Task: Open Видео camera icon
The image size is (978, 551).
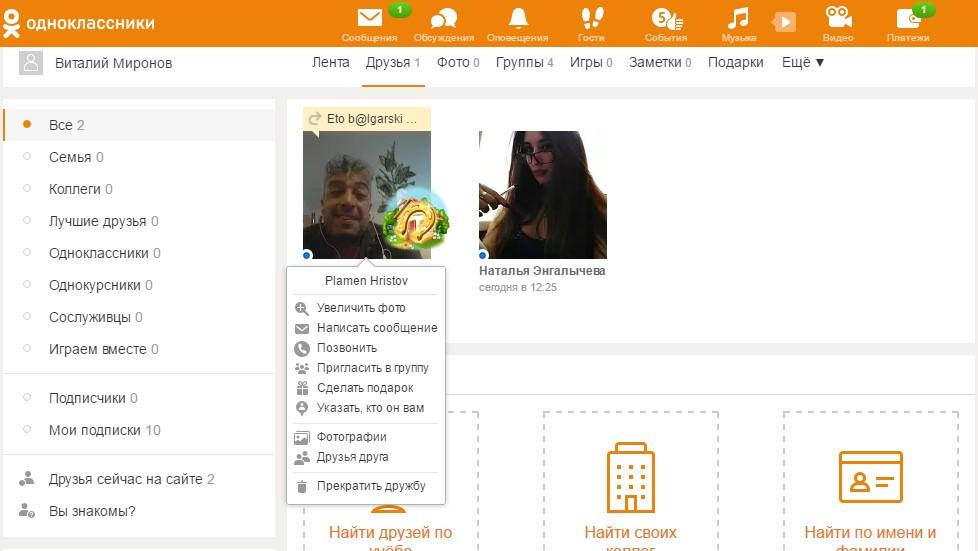Action: pyautogui.click(x=837, y=19)
